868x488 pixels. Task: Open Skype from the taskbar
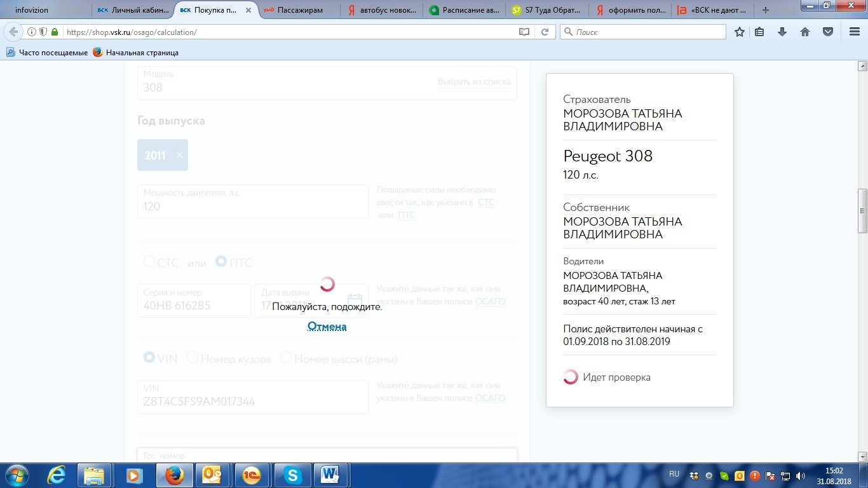coord(292,475)
